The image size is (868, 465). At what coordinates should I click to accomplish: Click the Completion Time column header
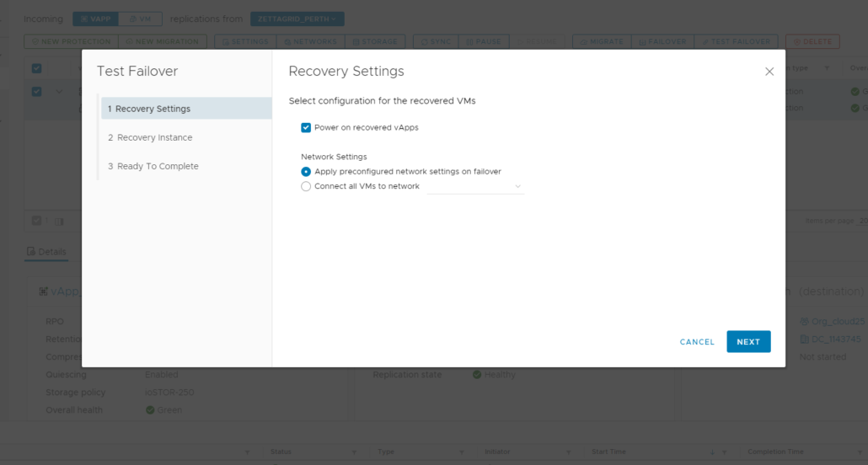click(775, 452)
